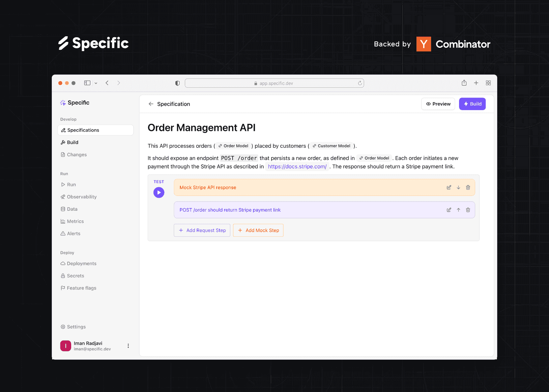Open Secrets under Deploy
This screenshot has height=392, width=549.
pos(75,275)
